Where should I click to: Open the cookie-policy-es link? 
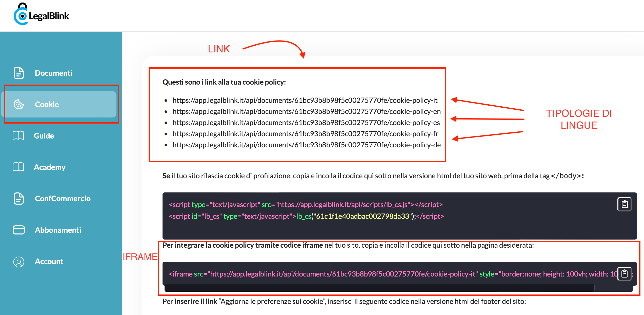[306, 123]
